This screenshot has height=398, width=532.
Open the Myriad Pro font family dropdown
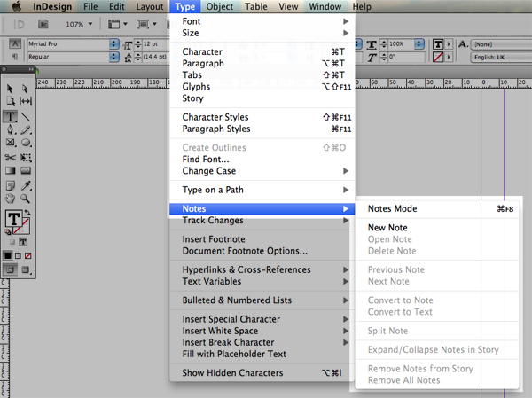coord(114,43)
